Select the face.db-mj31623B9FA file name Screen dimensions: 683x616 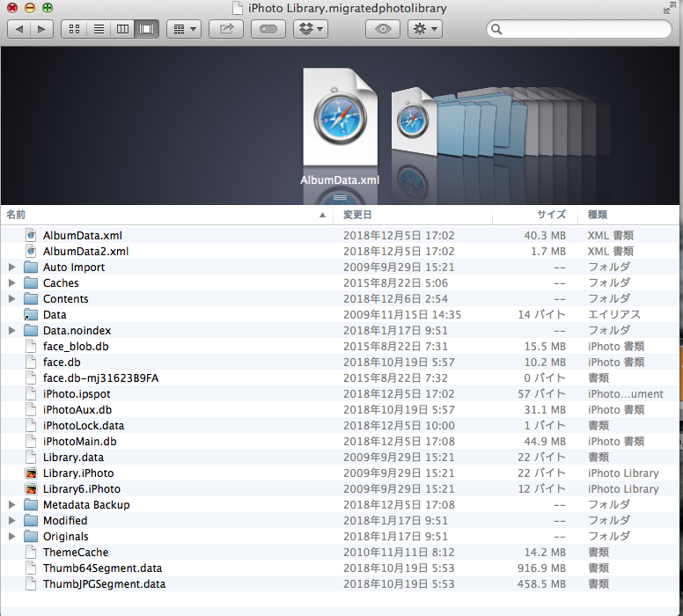[x=100, y=378]
